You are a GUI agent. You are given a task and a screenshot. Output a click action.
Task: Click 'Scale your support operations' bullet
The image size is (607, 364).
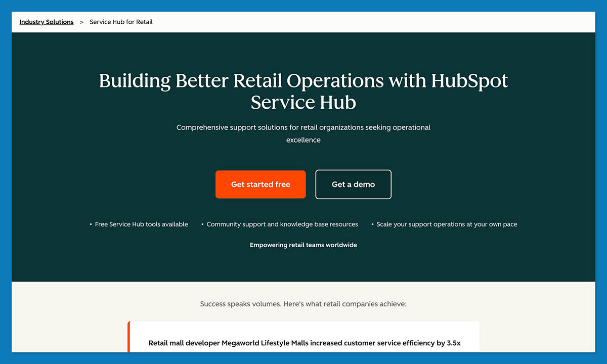[447, 224]
